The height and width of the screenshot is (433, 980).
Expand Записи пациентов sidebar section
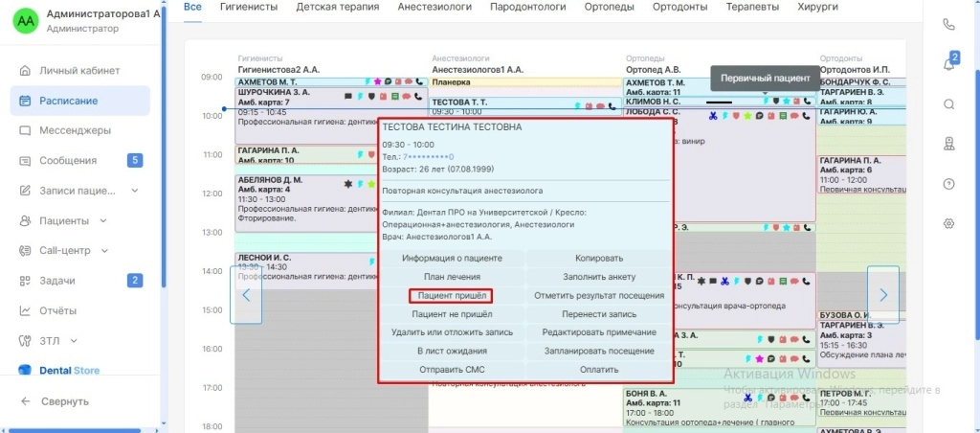(x=134, y=191)
